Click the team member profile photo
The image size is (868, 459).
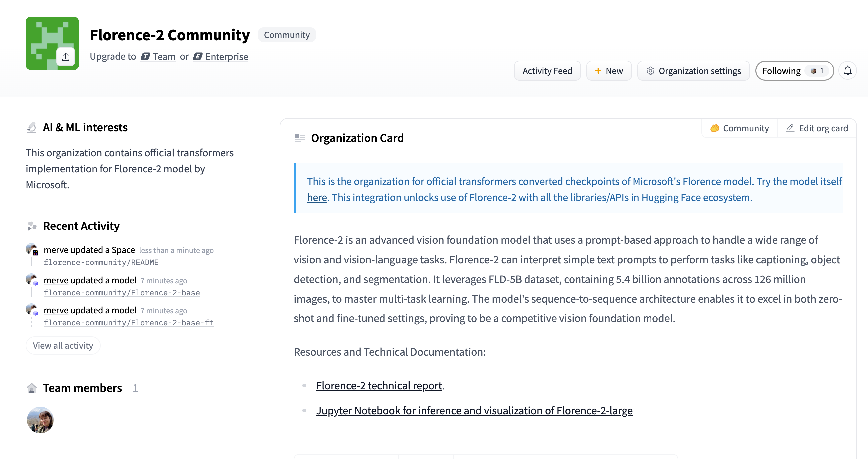click(40, 420)
